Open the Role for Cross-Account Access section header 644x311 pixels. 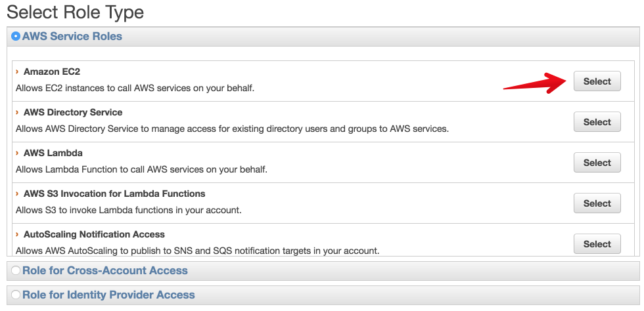(x=105, y=270)
